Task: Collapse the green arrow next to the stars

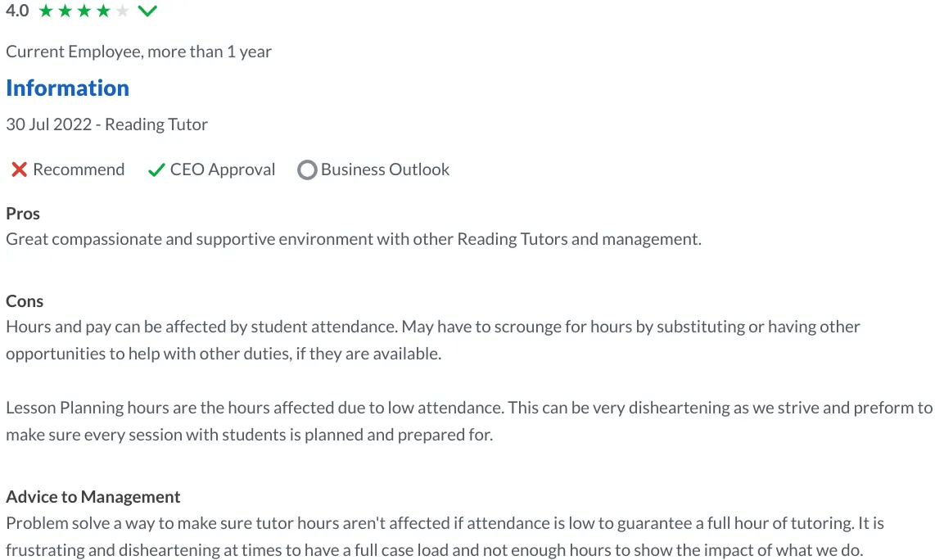Action: 147,11
